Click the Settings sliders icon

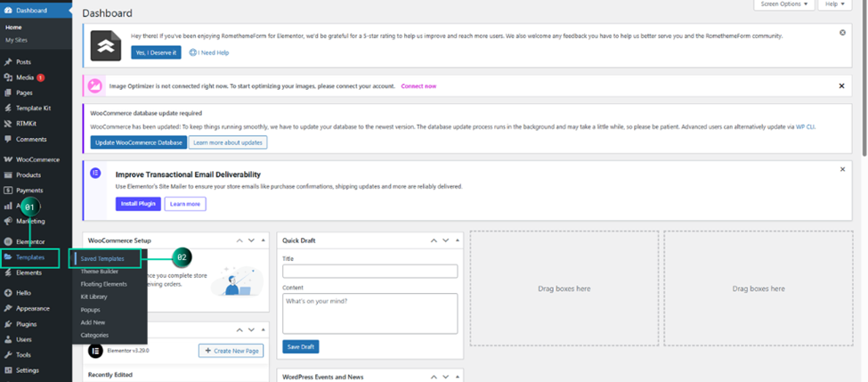coord(8,370)
